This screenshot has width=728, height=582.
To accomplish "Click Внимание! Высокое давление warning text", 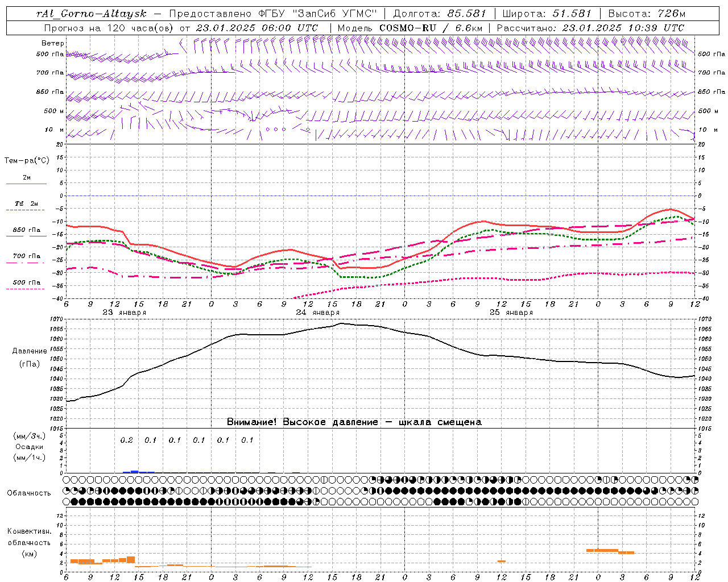I will tap(354, 422).
